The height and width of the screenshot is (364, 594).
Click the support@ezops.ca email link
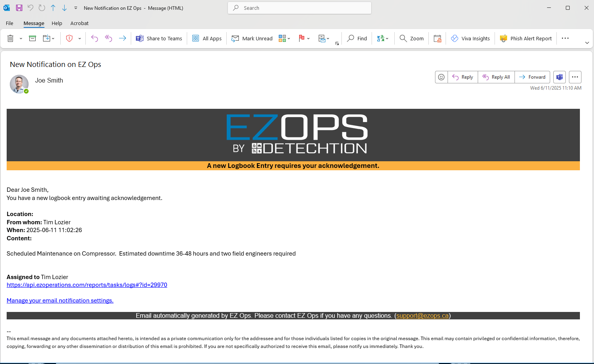422,316
